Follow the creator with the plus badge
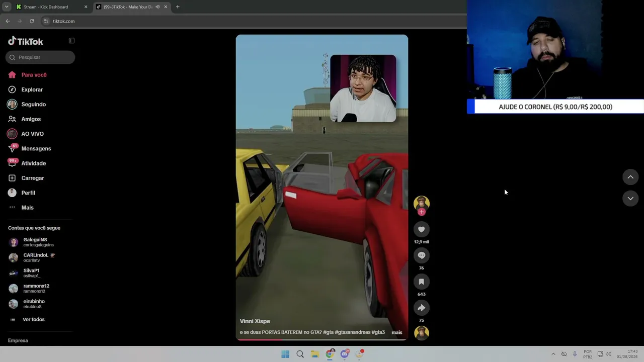This screenshot has height=362, width=644. [x=422, y=212]
